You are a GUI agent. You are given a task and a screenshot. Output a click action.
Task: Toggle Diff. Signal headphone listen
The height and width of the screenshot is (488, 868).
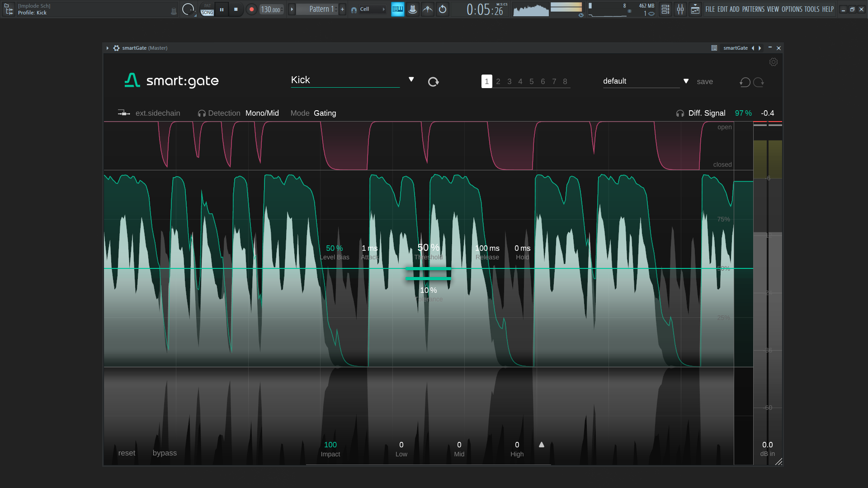click(680, 113)
